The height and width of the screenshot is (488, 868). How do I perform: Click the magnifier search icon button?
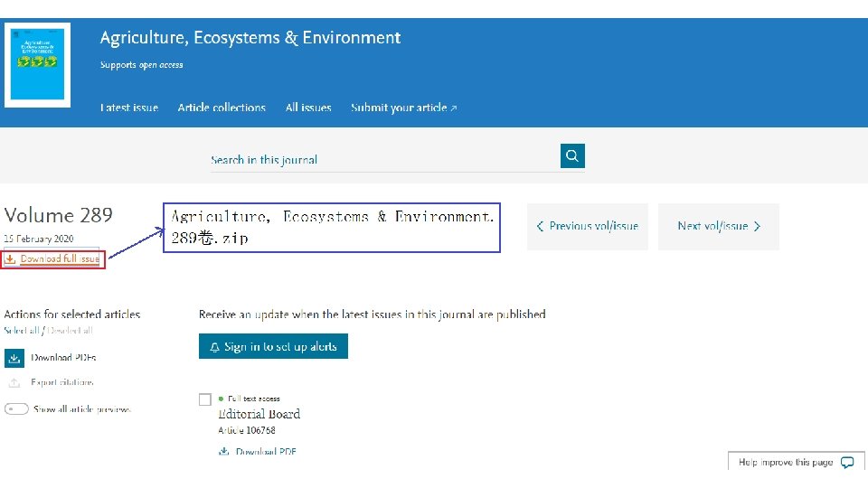[x=572, y=155]
